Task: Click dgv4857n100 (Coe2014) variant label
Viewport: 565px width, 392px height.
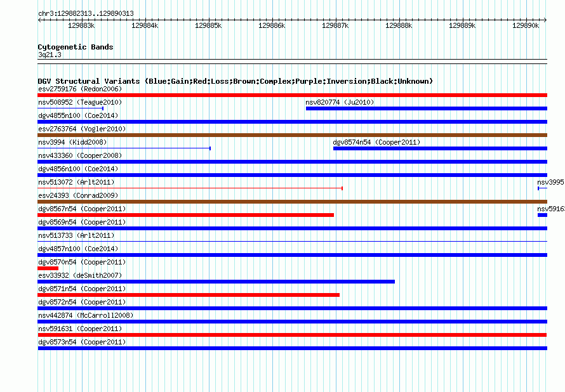Action: tap(78, 249)
